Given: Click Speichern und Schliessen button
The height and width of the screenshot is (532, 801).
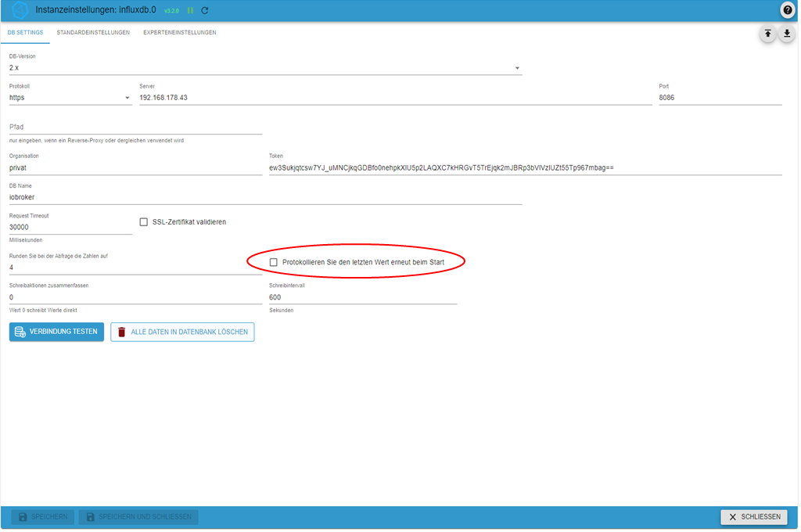Looking at the screenshot, I should point(138,516).
